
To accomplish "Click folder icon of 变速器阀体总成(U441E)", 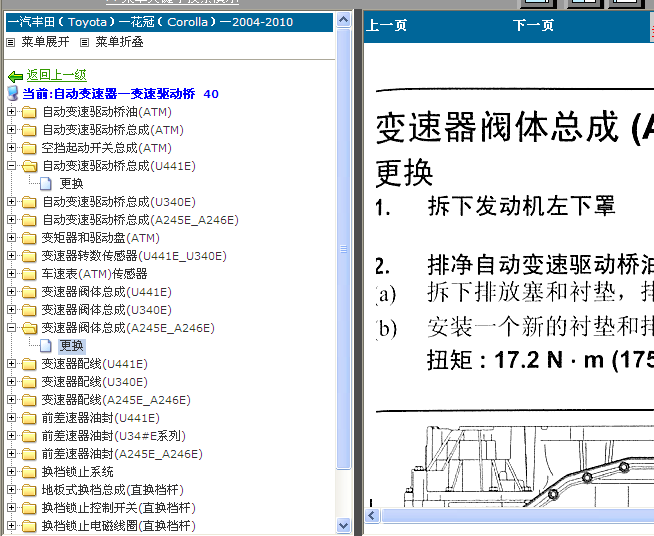I will click(x=29, y=292).
